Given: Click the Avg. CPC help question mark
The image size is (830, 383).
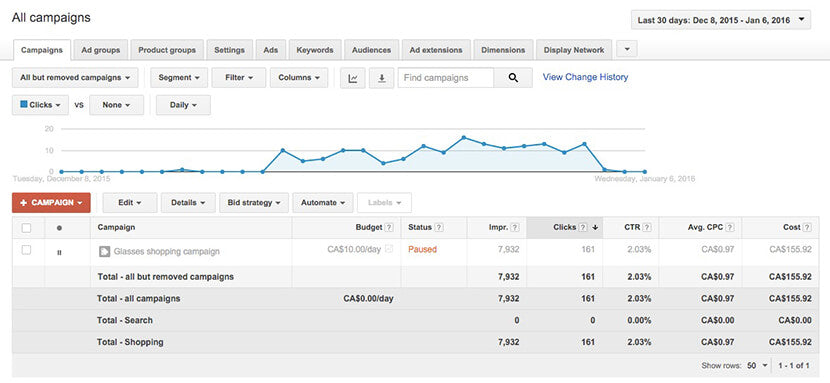Looking at the screenshot, I should (730, 227).
